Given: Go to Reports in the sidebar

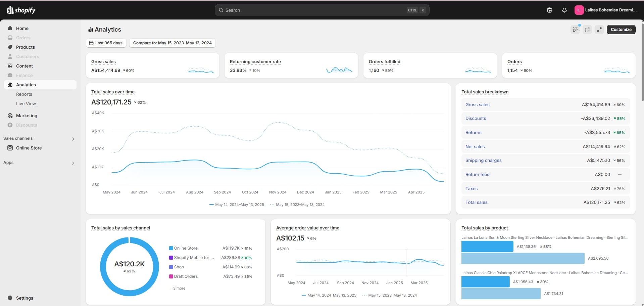Looking at the screenshot, I should coord(24,94).
